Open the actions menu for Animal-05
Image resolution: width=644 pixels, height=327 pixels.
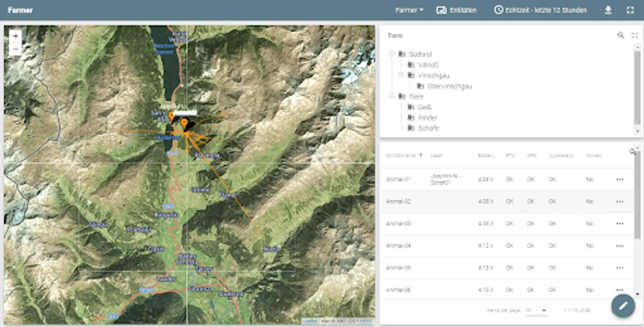(x=620, y=268)
